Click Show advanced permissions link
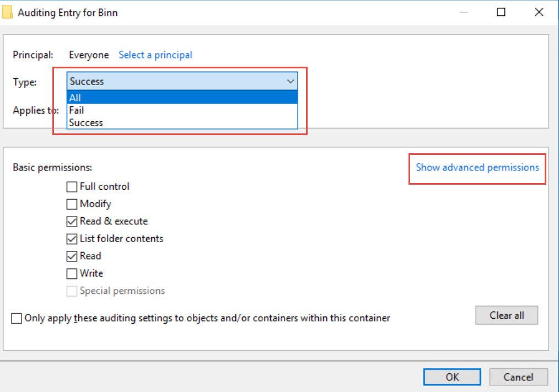Image resolution: width=559 pixels, height=392 pixels. click(477, 167)
